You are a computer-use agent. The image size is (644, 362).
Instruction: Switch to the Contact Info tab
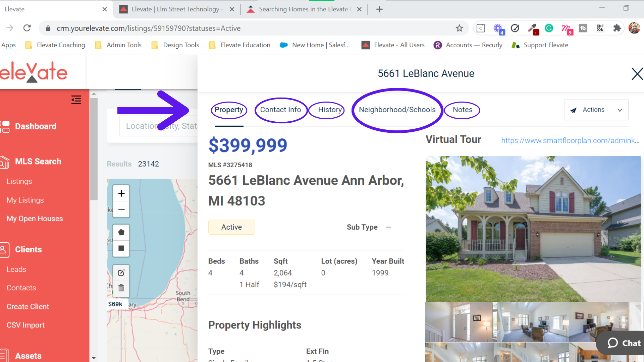(280, 110)
